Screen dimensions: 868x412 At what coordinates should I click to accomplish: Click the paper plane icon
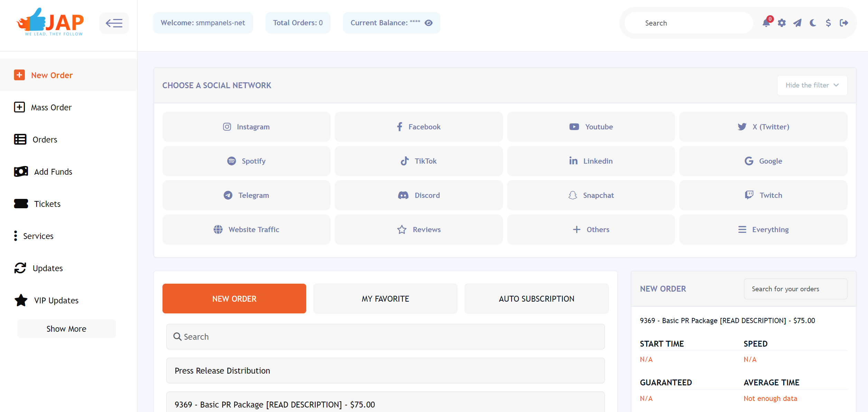coord(797,23)
